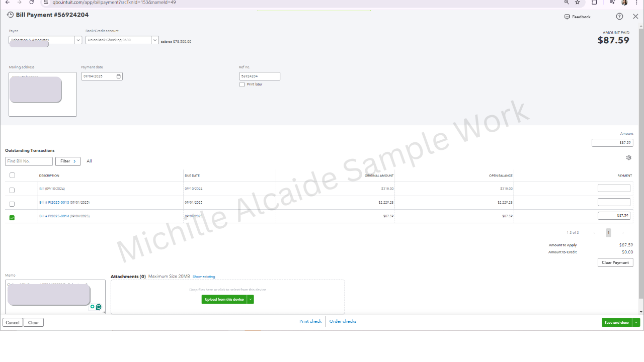Open the Bill (09/10/2024) link
Viewport: 644px width, 362px height.
pyautogui.click(x=52, y=189)
